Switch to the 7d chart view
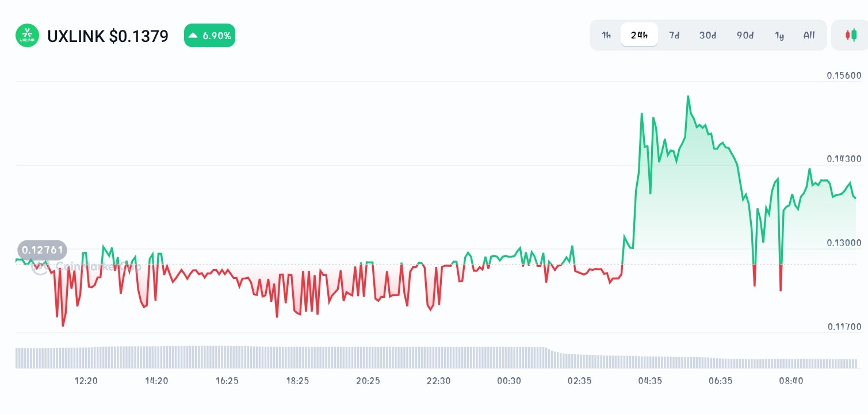 coord(674,35)
